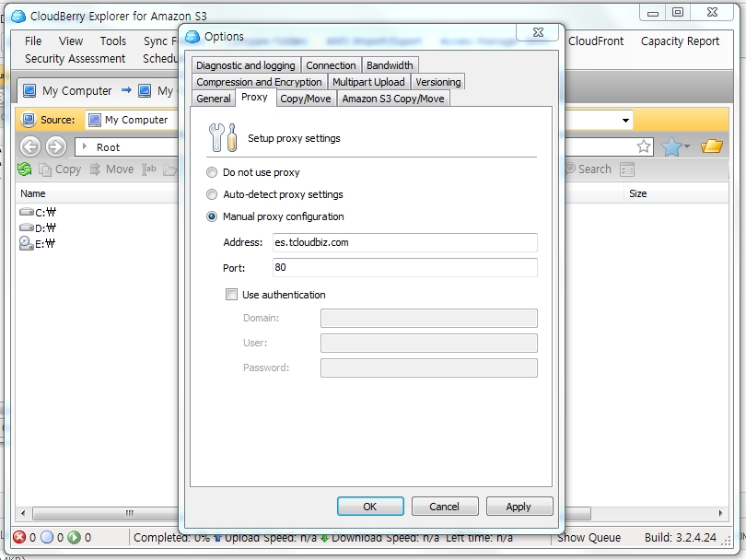
Task: Click the green refresh icon
Action: pos(25,169)
